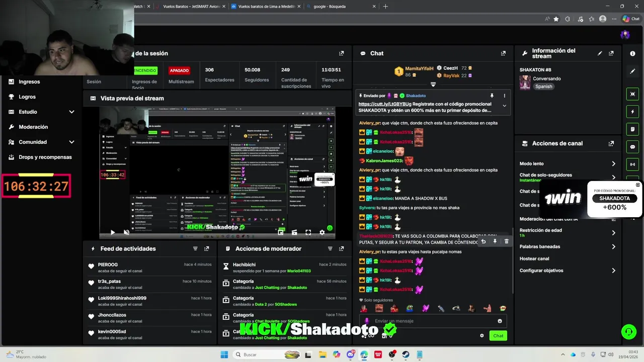This screenshot has height=362, width=644.
Task: Send message with Chat button
Action: (x=498, y=336)
